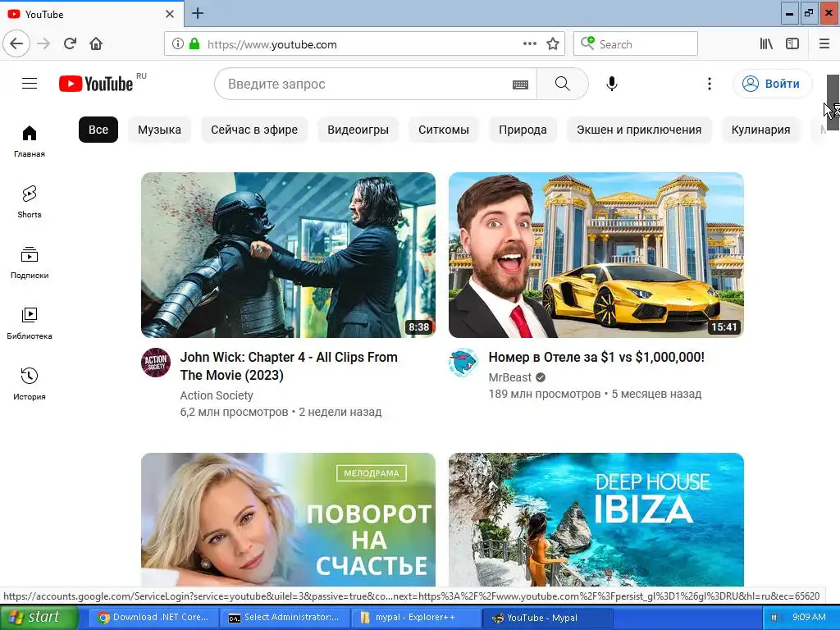
Task: Click the page vertical scrollbar thumb
Action: [x=833, y=102]
